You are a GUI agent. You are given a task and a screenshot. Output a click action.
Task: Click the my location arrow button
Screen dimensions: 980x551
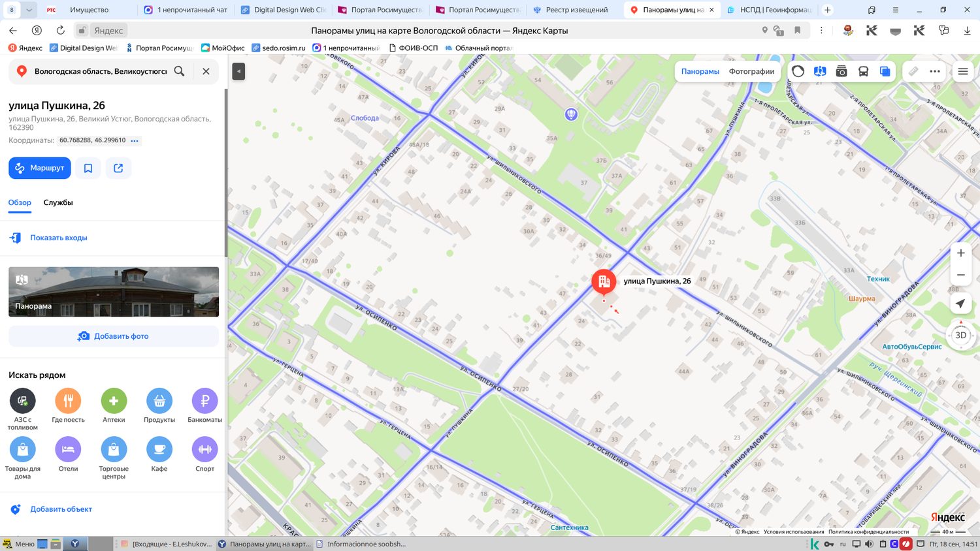960,304
